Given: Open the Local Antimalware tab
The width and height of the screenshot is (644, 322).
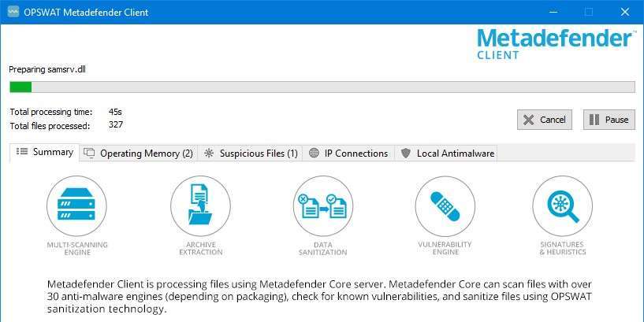Looking at the screenshot, I should 446,154.
